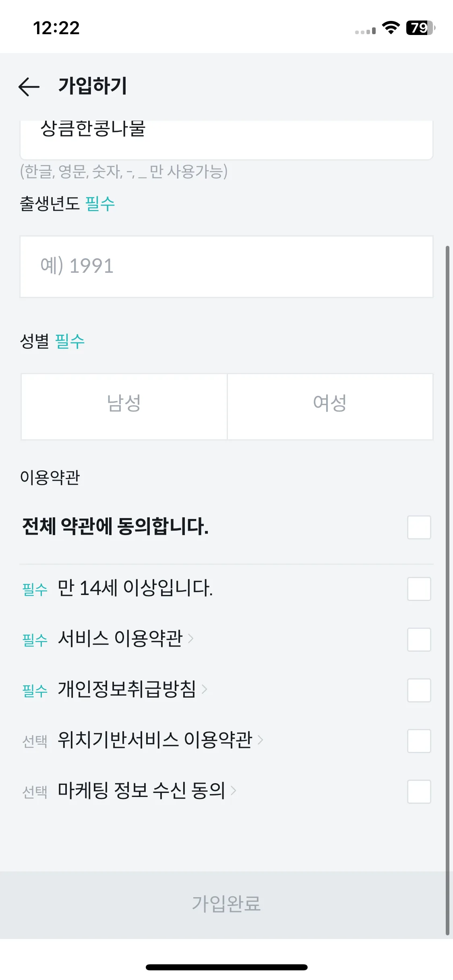The width and height of the screenshot is (453, 980).
Task: Expand 위치기반서비스 이용약관 chevron
Action: (261, 740)
